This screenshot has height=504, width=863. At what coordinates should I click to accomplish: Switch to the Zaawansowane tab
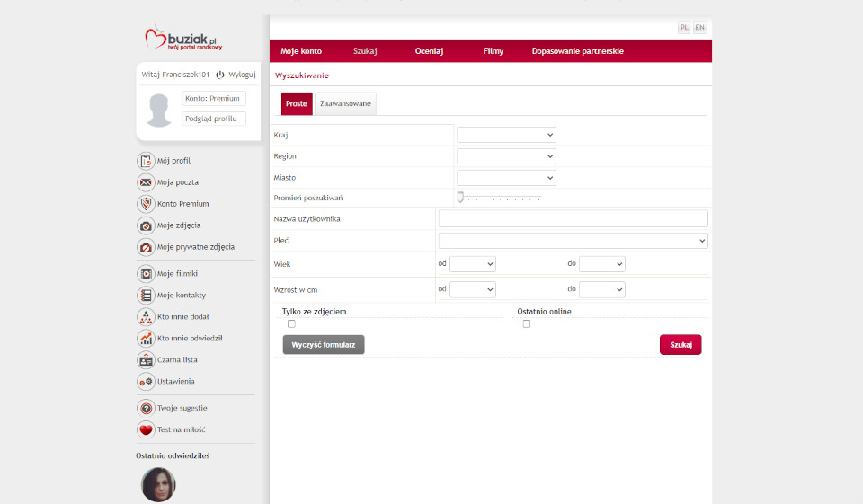pyautogui.click(x=345, y=104)
